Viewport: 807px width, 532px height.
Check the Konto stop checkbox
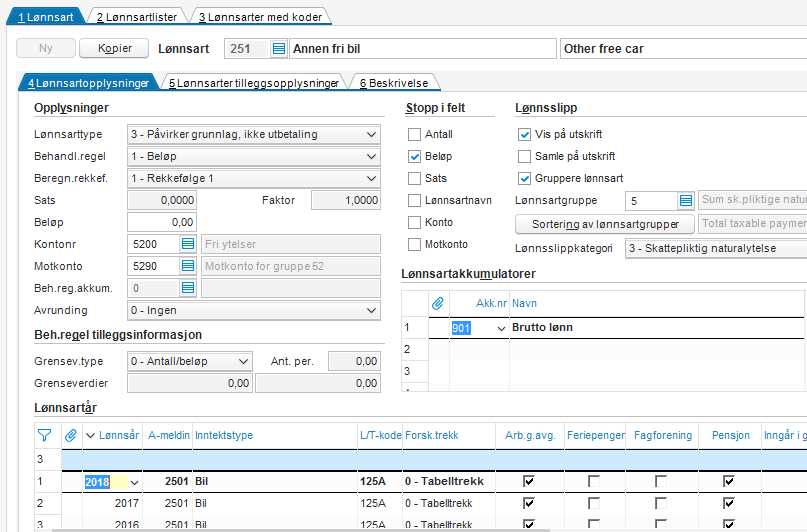pyautogui.click(x=414, y=222)
